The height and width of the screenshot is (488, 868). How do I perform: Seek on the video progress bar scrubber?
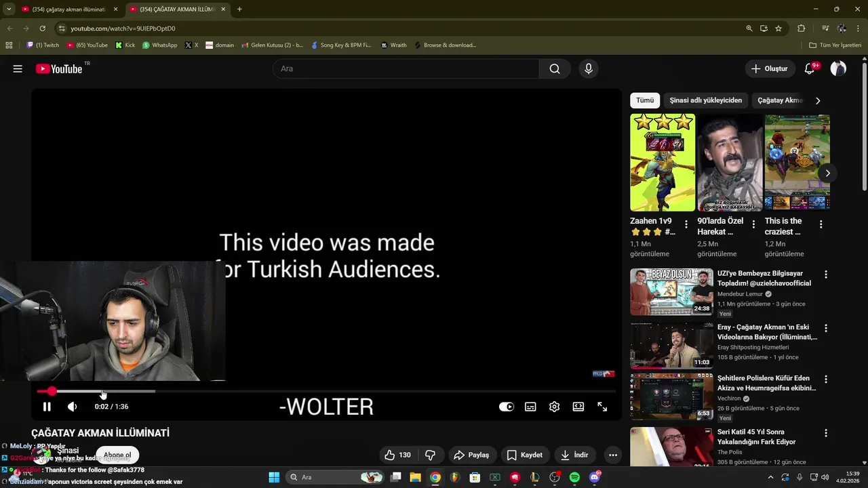tap(52, 391)
